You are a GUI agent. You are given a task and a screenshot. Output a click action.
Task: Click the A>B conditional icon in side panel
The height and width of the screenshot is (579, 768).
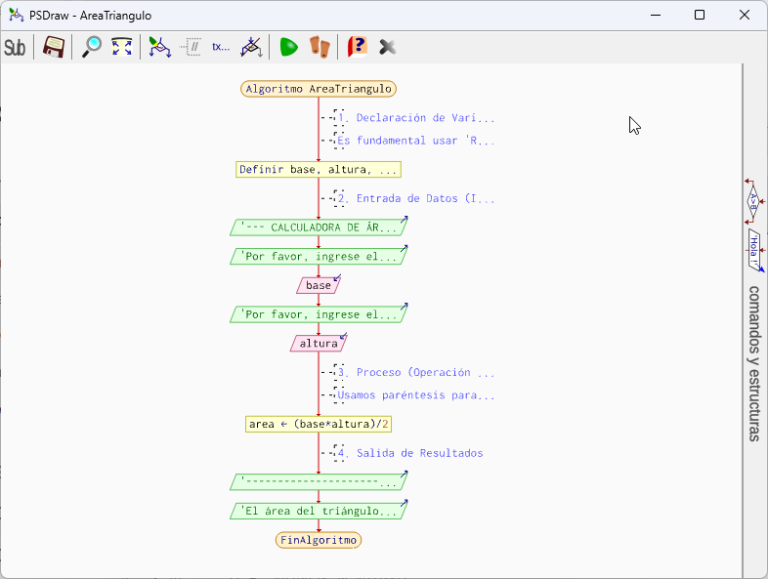coord(754,202)
